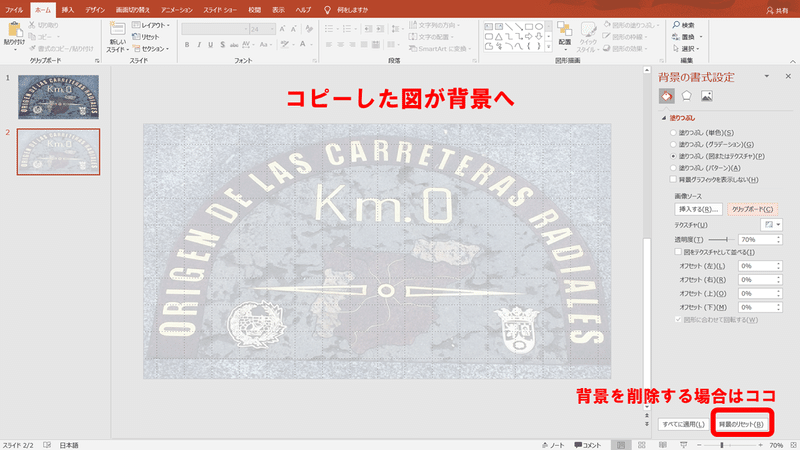Open the font name combo box
Screen dimensions: 800x450
215,29
